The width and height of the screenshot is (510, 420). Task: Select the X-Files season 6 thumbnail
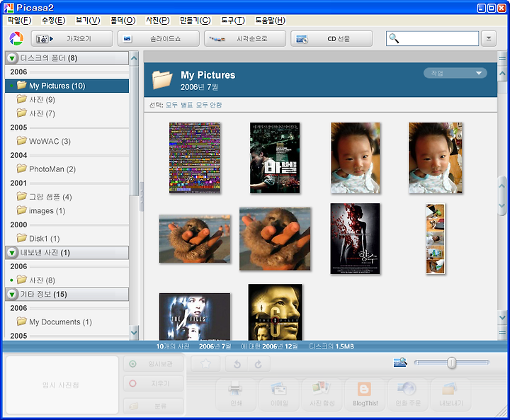(x=275, y=312)
